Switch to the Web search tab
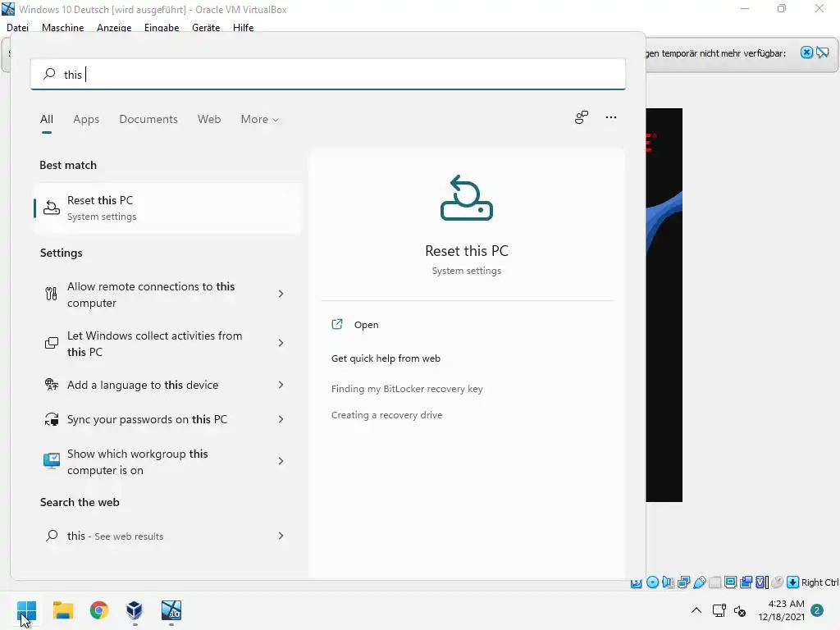 (x=209, y=119)
